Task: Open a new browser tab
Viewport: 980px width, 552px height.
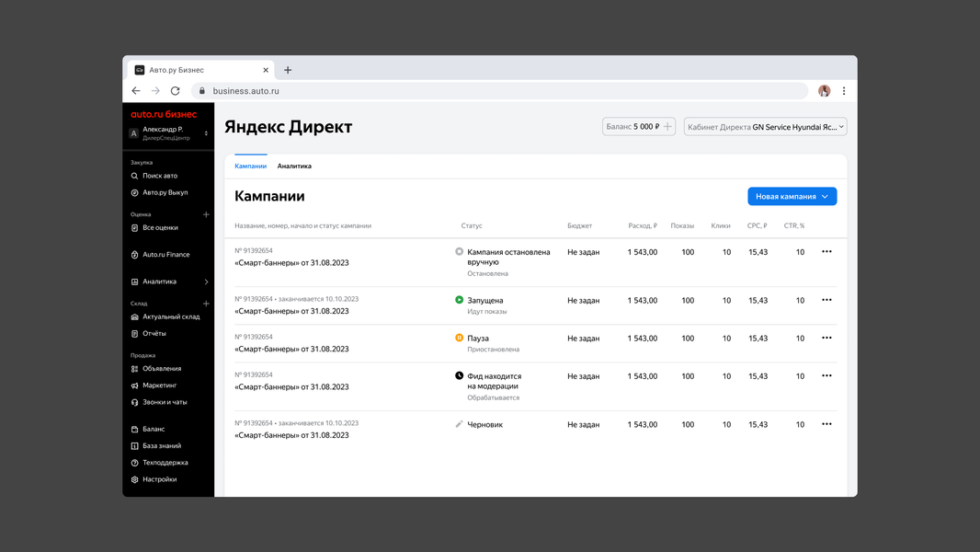Action: pos(288,70)
